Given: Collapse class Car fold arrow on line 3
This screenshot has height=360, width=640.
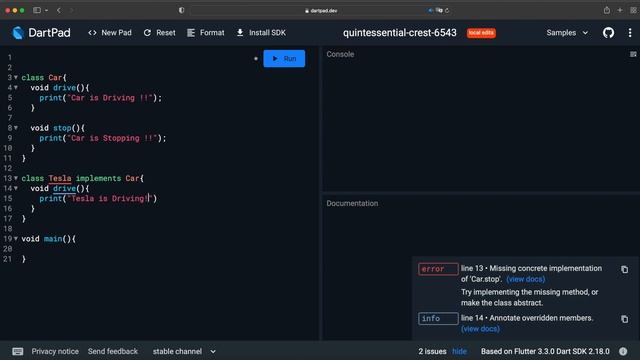Looking at the screenshot, I should [x=16, y=77].
